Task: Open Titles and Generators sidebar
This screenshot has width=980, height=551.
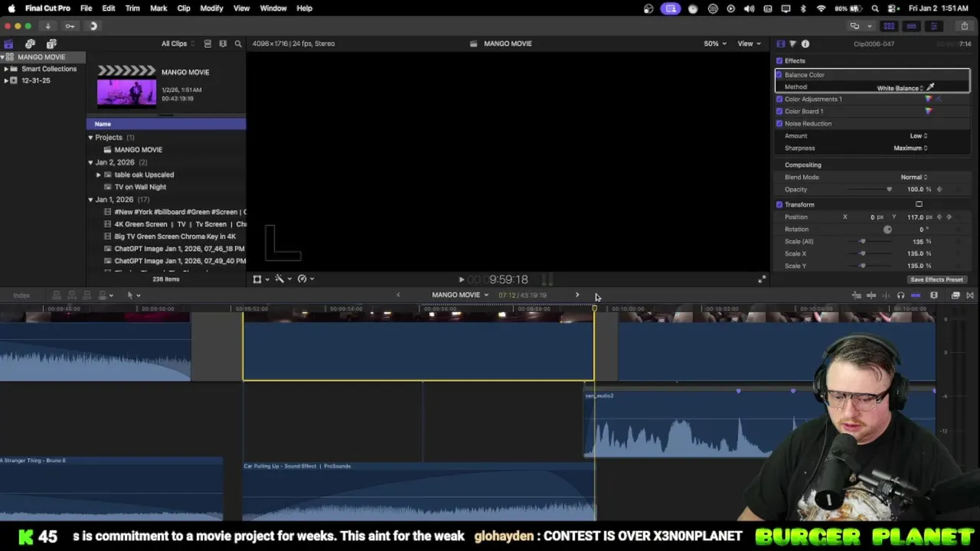Action: point(51,44)
